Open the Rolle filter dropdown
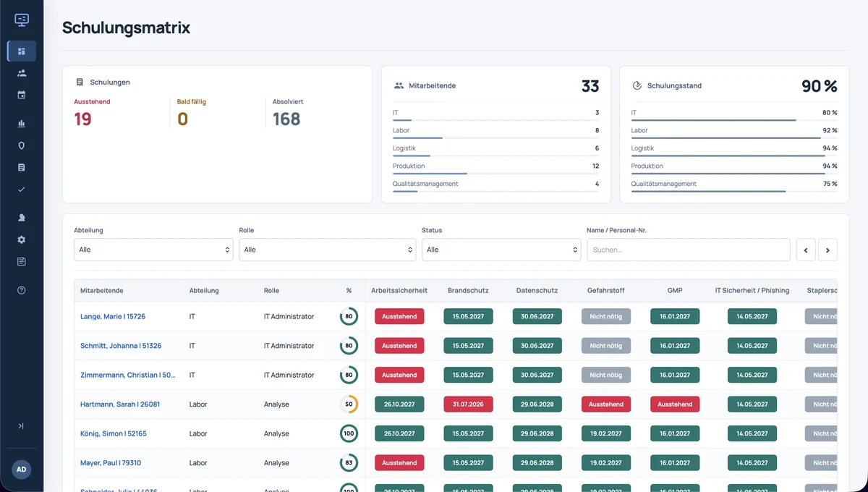The height and width of the screenshot is (492, 868). [x=327, y=250]
